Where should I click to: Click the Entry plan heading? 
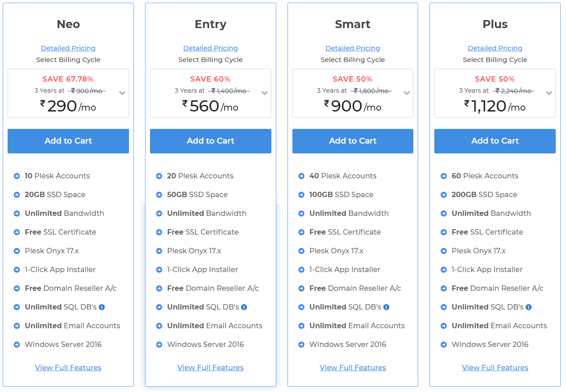pos(211,25)
